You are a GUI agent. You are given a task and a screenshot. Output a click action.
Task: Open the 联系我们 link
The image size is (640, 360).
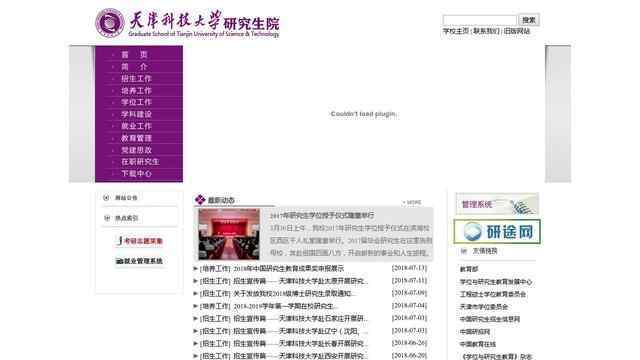[486, 31]
